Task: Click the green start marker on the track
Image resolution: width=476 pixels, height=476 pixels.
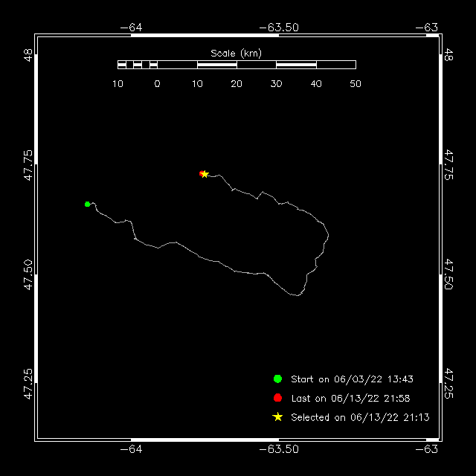Action: [87, 204]
